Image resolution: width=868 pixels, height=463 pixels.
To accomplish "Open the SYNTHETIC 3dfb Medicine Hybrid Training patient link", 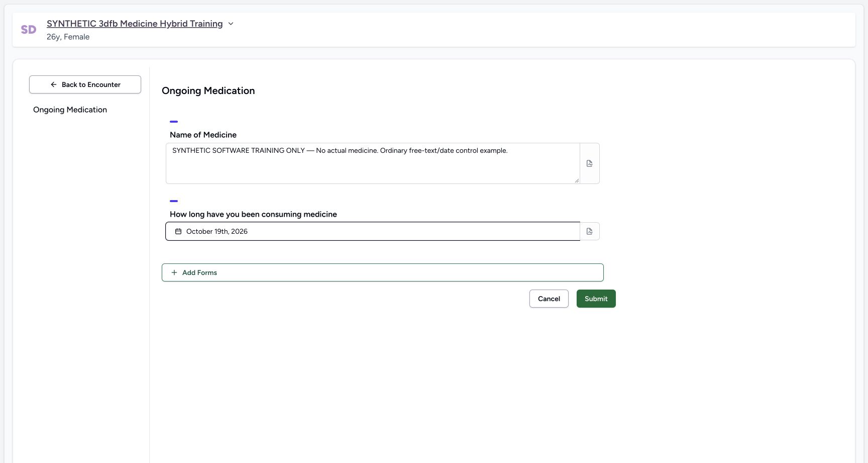I will (x=135, y=24).
